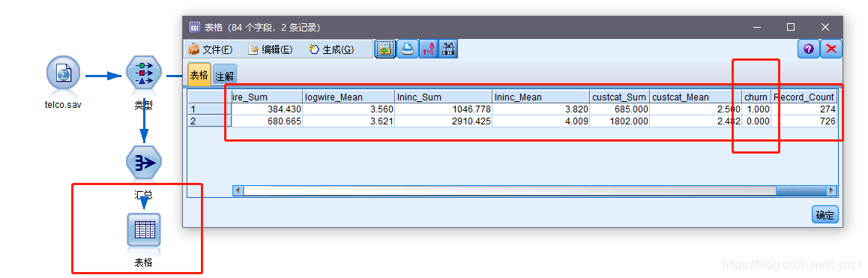Image resolution: width=868 pixels, height=278 pixels.
Task: Select the 类型 type node
Action: pos(143,73)
